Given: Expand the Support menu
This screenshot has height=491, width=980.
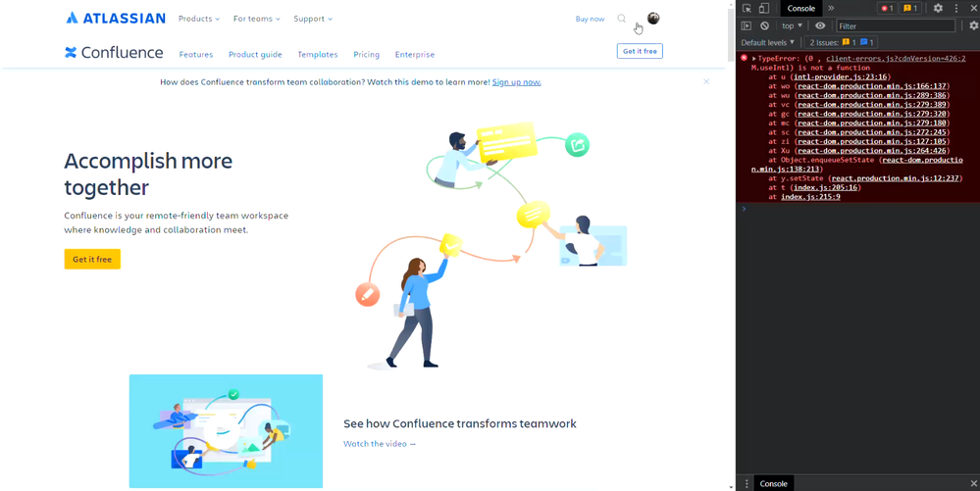Looking at the screenshot, I should pos(313,19).
